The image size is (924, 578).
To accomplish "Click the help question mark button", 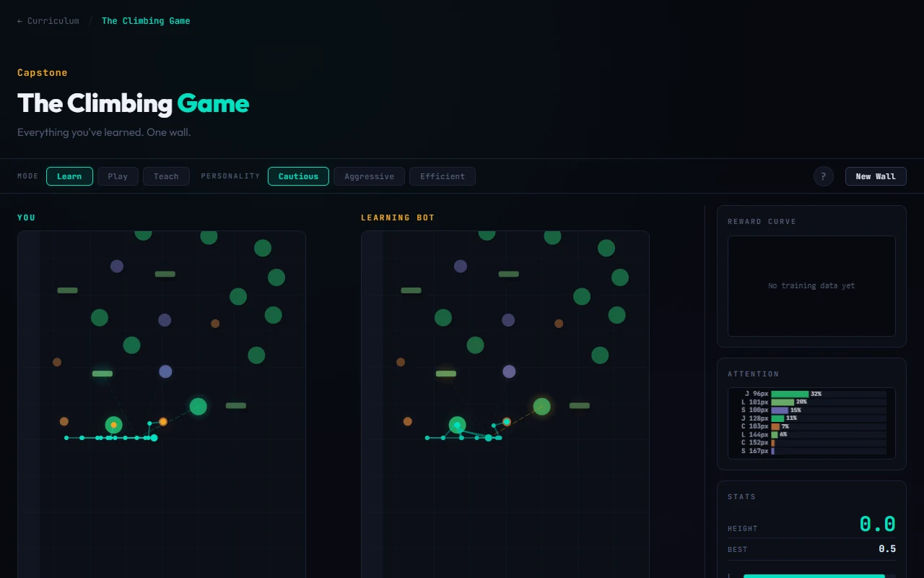I will point(824,176).
